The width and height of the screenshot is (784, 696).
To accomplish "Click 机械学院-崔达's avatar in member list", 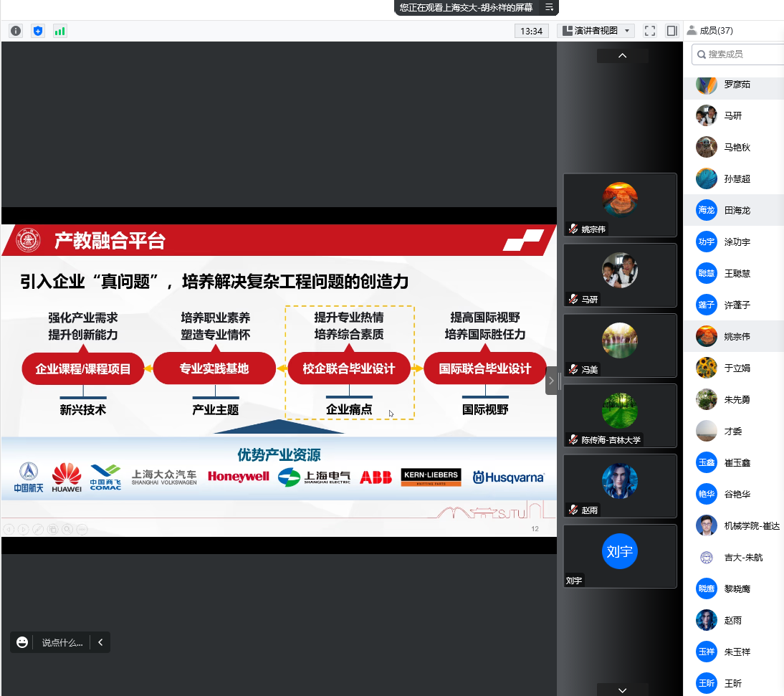I will tap(707, 525).
